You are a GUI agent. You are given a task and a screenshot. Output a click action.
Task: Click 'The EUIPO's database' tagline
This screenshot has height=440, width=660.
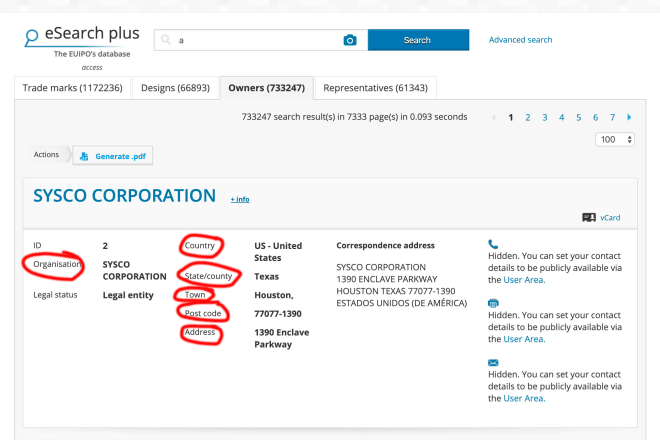tap(92, 54)
